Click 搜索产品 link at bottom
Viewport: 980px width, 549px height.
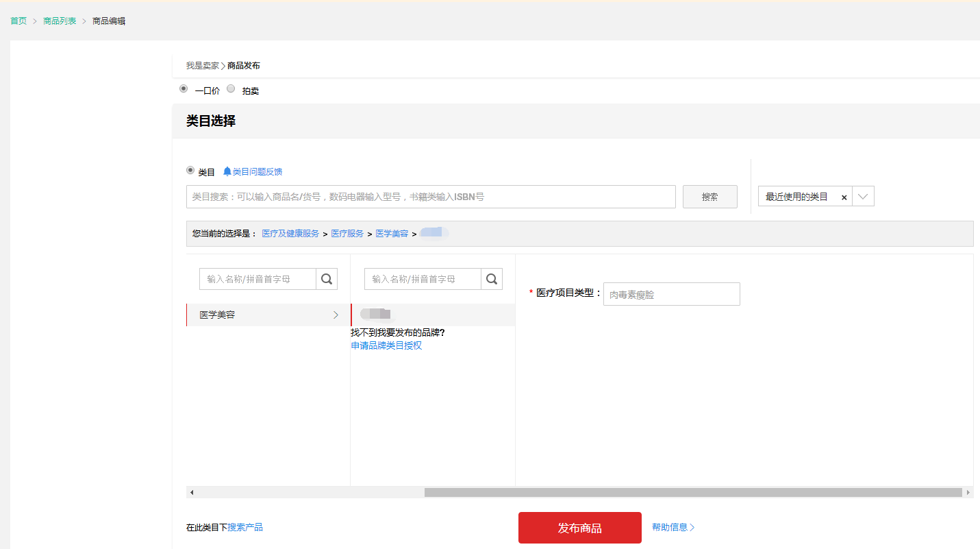245,527
